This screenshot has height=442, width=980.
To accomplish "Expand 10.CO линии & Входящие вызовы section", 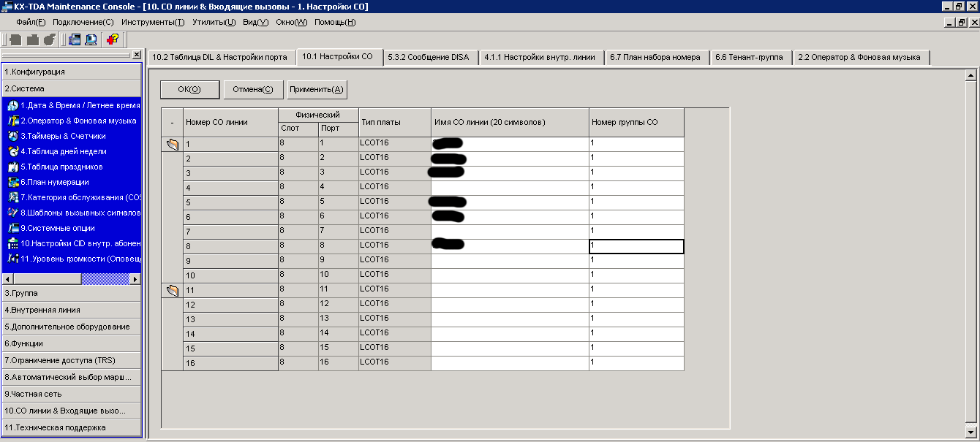I will (x=72, y=411).
